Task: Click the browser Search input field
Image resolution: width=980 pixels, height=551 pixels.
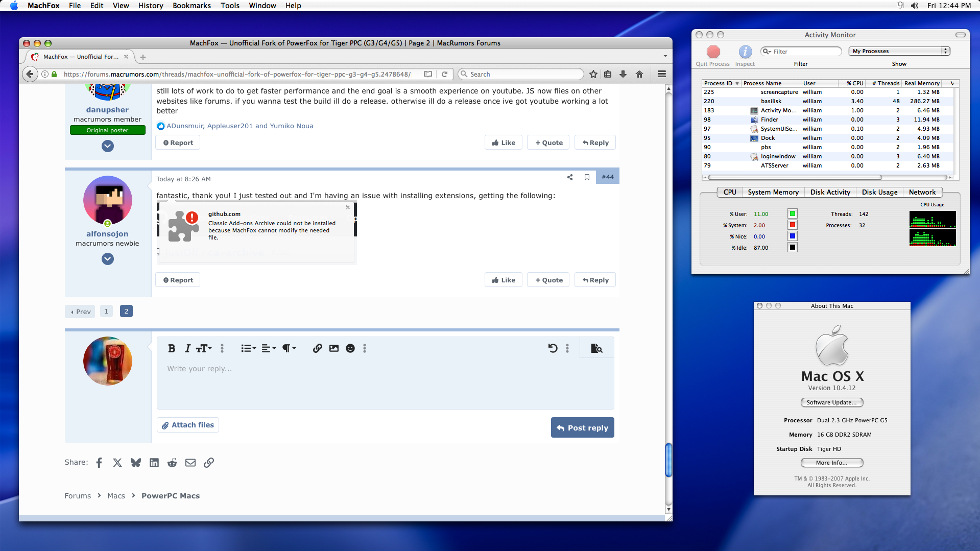Action: [521, 74]
